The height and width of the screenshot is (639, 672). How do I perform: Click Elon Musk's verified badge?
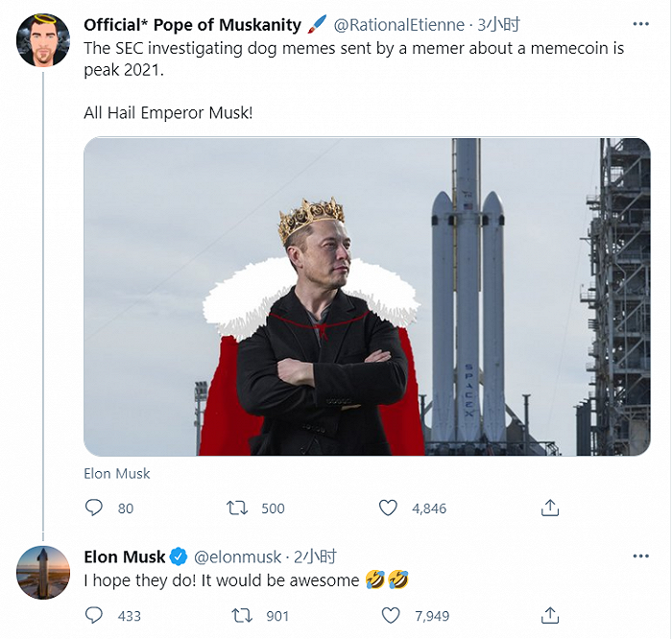coord(179,556)
